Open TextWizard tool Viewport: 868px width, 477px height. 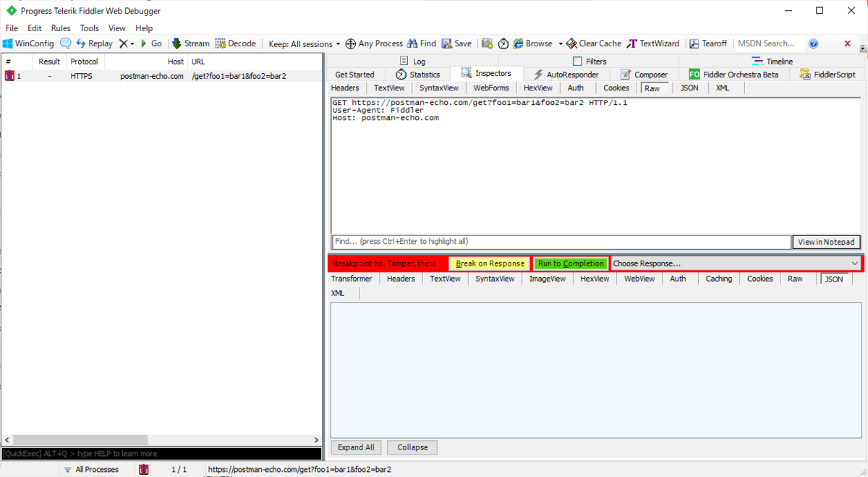[x=653, y=43]
